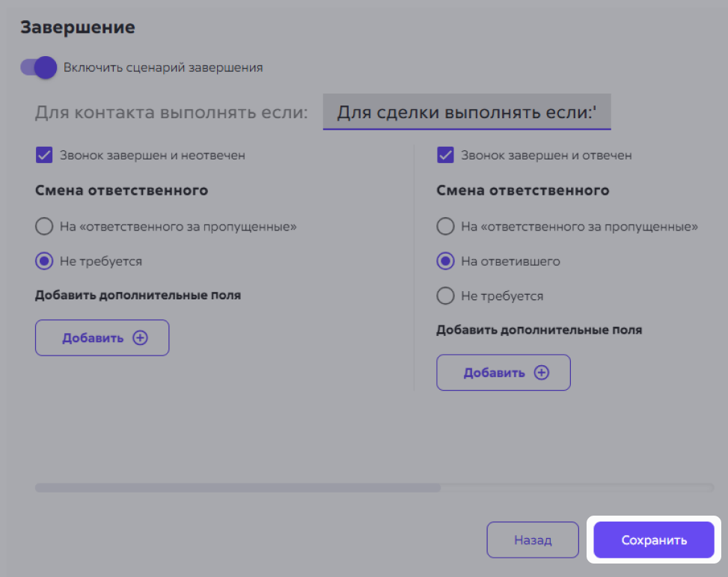The width and height of the screenshot is (728, 577).
Task: Click plus icon in right 'Добавить' button
Action: pos(542,373)
